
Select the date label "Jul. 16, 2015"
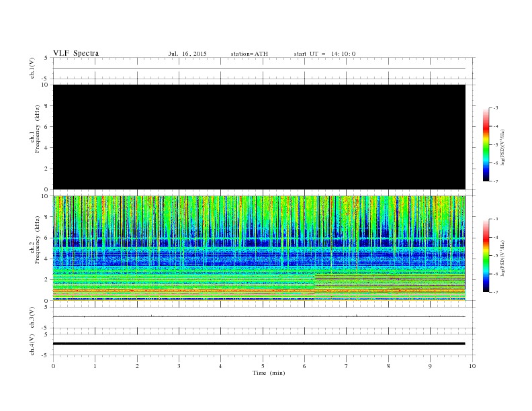pyautogui.click(x=187, y=54)
